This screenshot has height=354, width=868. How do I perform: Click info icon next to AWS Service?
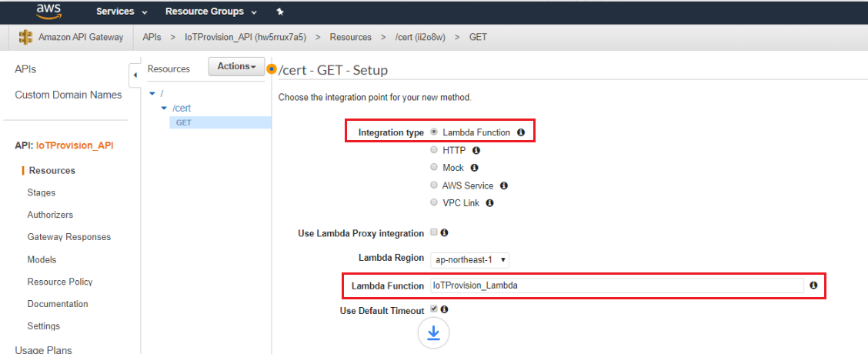[504, 185]
